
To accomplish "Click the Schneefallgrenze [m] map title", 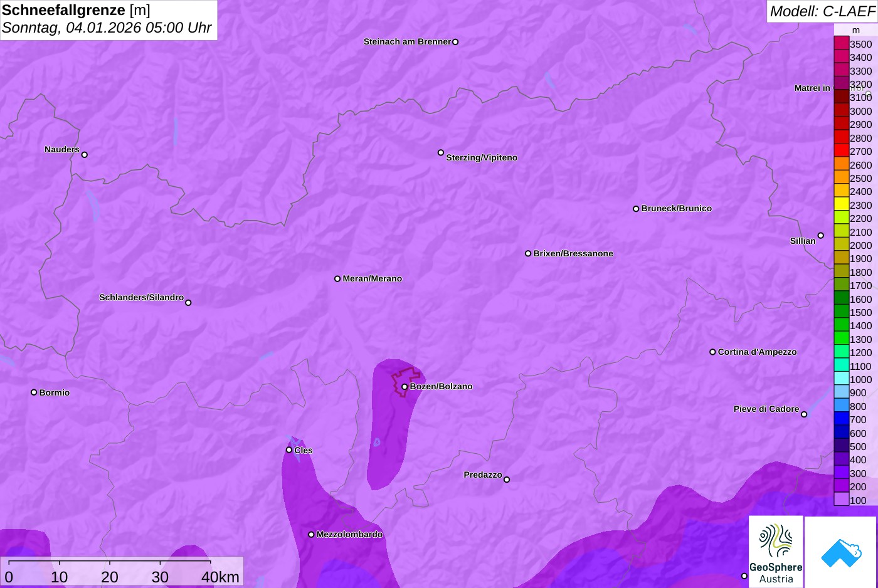I will [x=76, y=10].
